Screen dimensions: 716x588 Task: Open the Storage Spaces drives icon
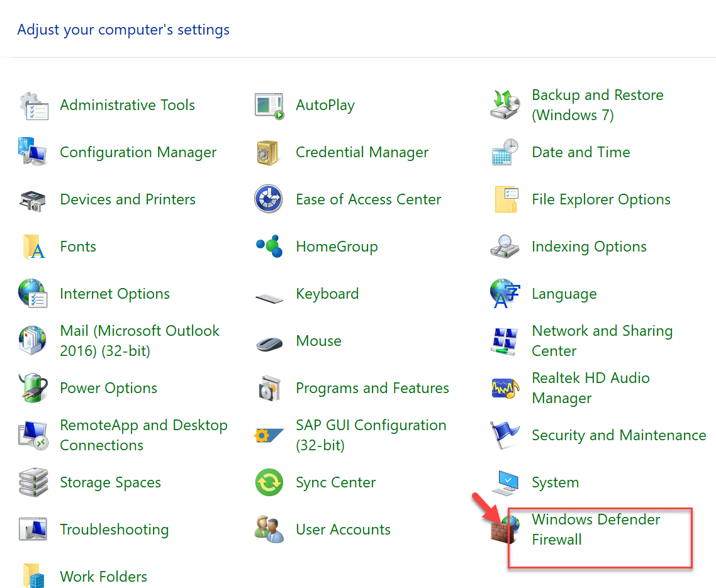point(33,483)
